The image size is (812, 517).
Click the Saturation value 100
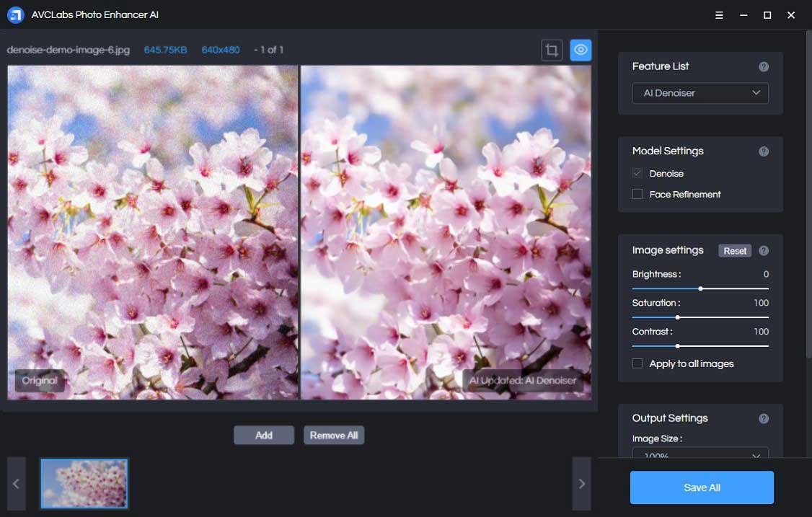pyautogui.click(x=761, y=303)
